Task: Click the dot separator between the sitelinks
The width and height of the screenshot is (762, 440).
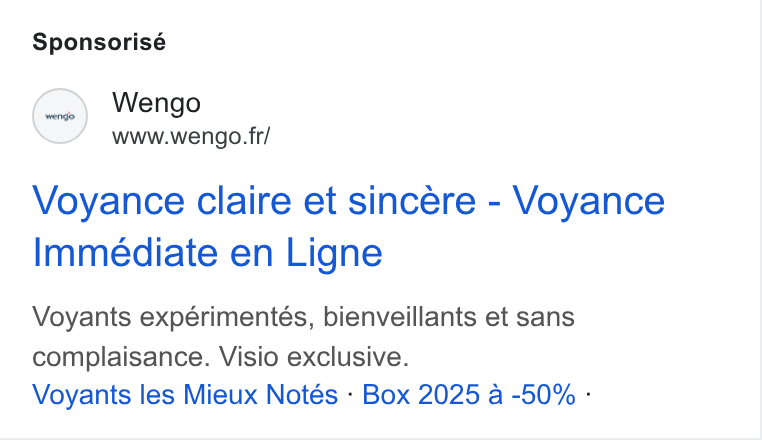Action: [350, 394]
